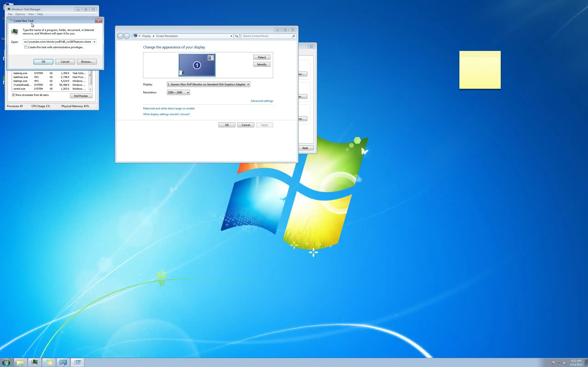
Task: Click the Run dialog taskbar icon
Action: coord(77,362)
